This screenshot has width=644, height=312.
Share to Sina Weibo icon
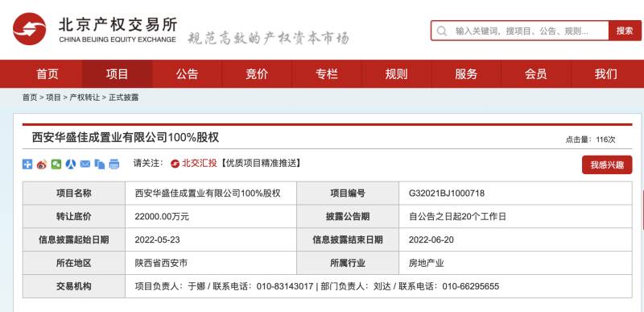[x=42, y=164]
